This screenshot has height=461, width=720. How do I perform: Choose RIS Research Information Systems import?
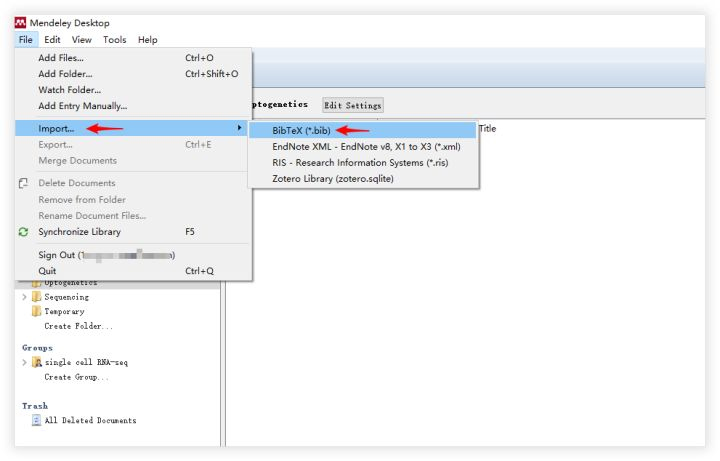pos(363,163)
